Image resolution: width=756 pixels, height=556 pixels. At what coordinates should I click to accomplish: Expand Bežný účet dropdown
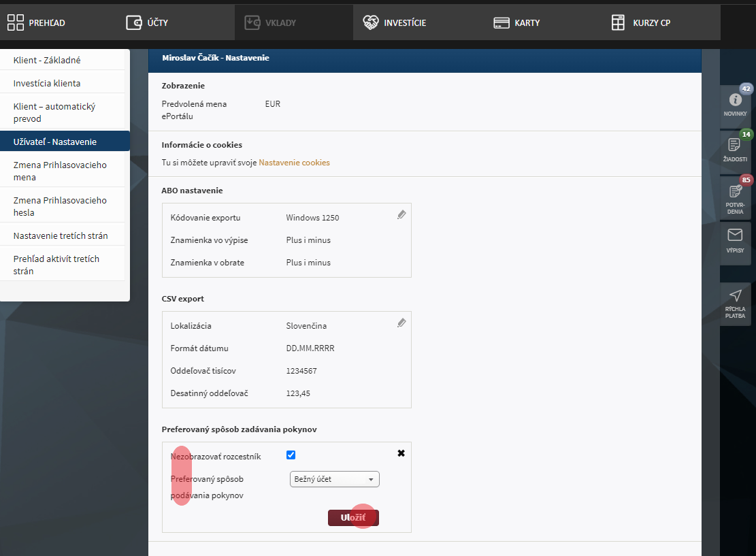(334, 479)
